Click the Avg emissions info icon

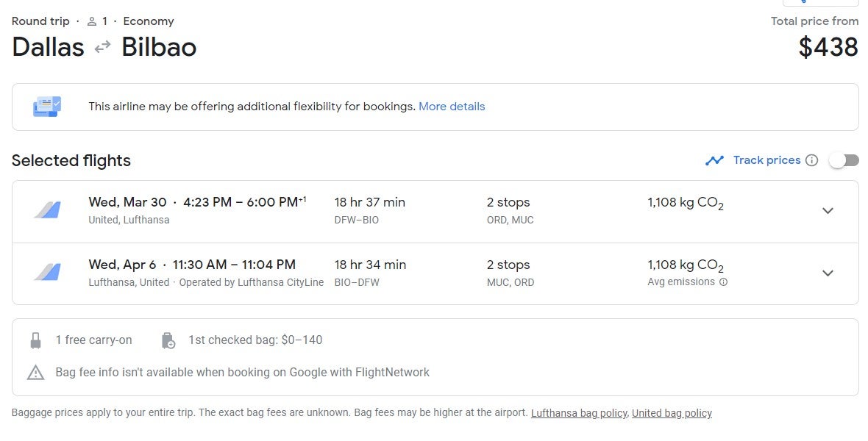(x=723, y=282)
